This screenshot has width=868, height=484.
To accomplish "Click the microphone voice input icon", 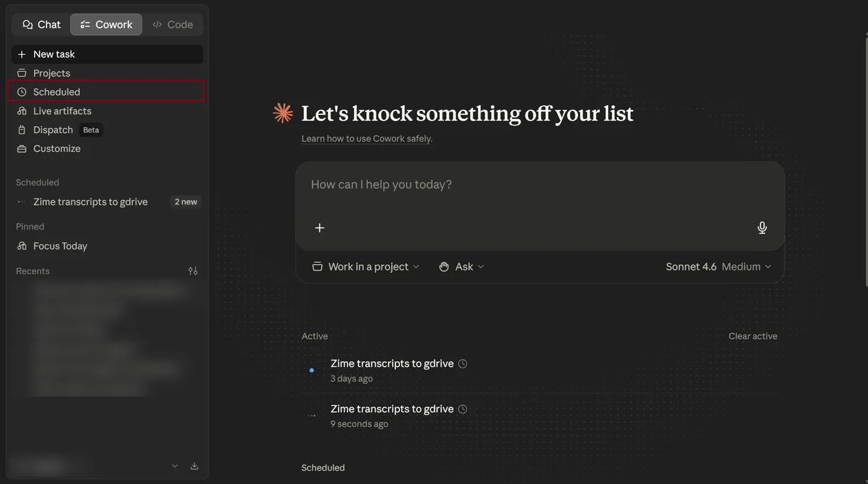I will point(762,228).
